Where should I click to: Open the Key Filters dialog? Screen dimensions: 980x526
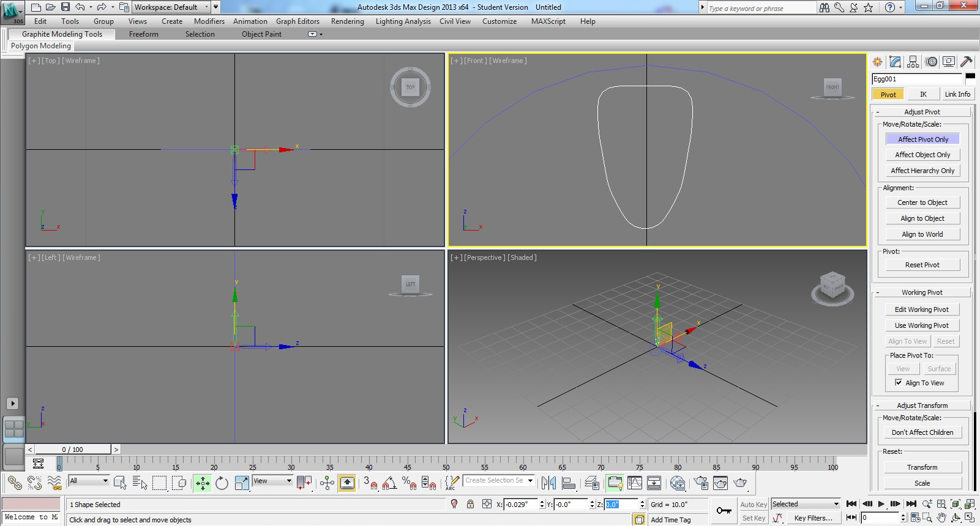click(813, 518)
